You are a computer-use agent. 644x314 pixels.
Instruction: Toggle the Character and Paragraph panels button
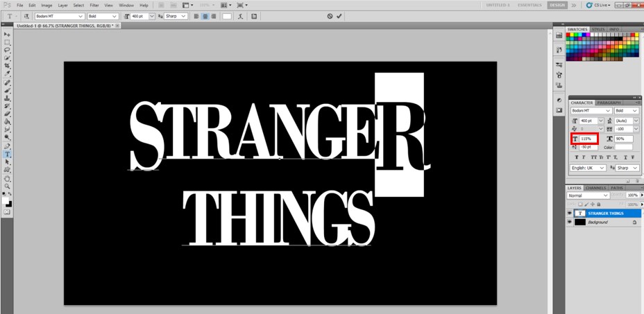pyautogui.click(x=253, y=16)
